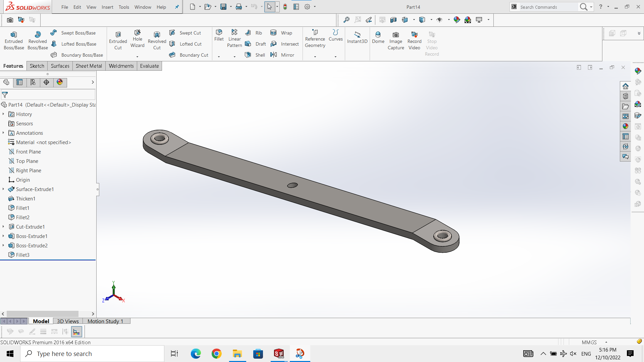Click the Wrap feature tool
The image size is (644, 362).
pyautogui.click(x=281, y=33)
